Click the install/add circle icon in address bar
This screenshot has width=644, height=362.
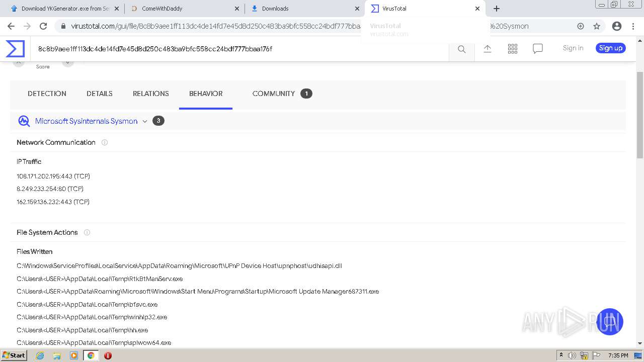[581, 26]
